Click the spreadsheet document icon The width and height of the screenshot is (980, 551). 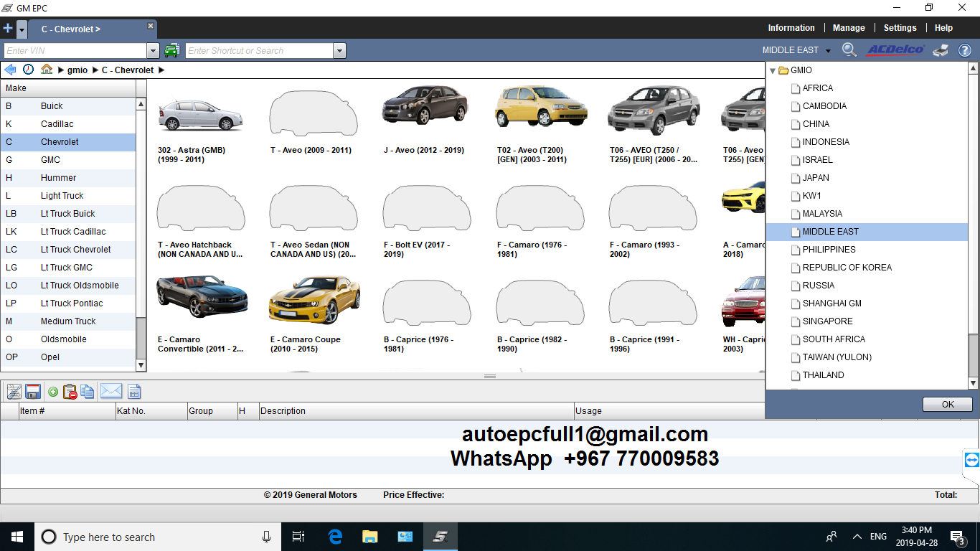point(134,392)
